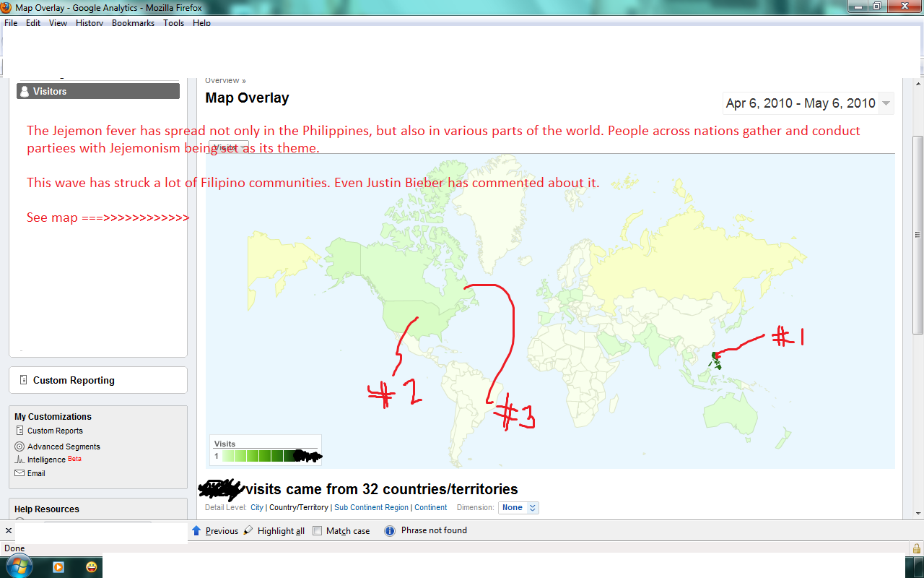Click the My Customizations heading

(x=53, y=417)
